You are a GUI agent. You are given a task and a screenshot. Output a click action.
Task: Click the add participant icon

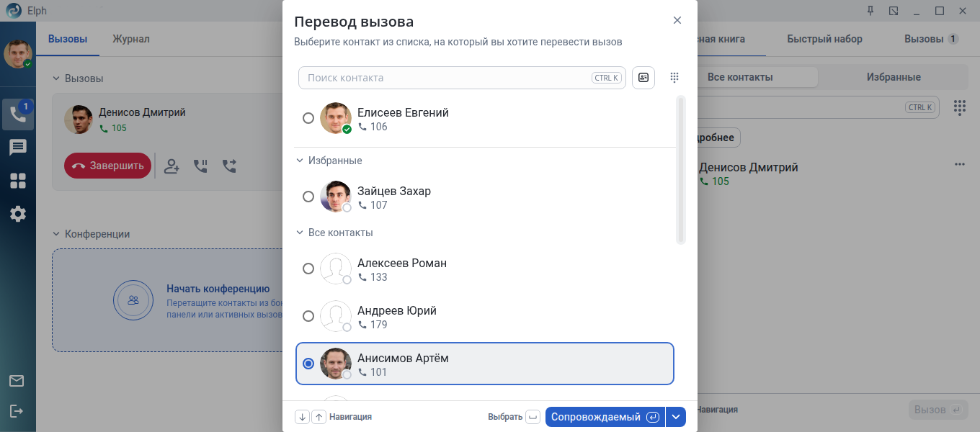(171, 166)
